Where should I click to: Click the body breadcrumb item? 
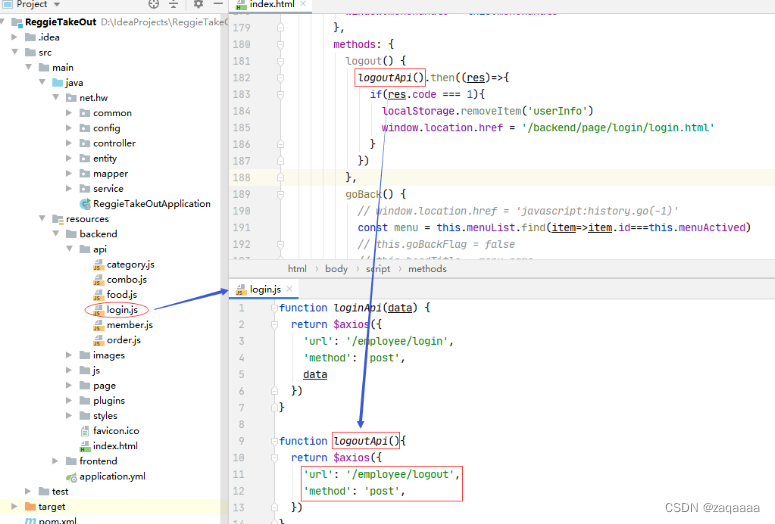pyautogui.click(x=337, y=269)
